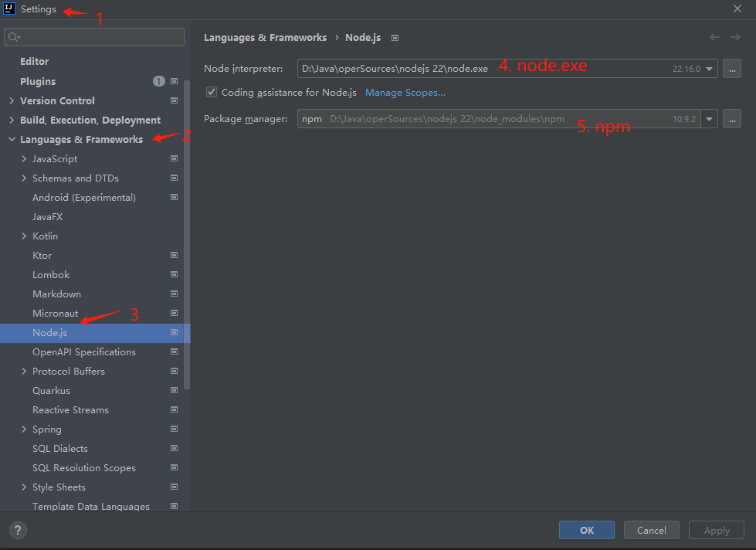Click project-level icon beside Spring
Screen dimensions: 756x550
174,429
